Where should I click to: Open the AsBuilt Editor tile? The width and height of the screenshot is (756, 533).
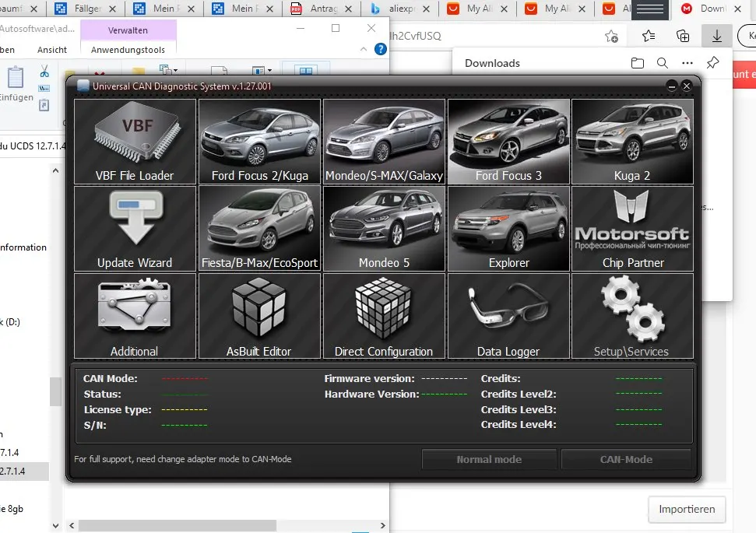click(259, 316)
